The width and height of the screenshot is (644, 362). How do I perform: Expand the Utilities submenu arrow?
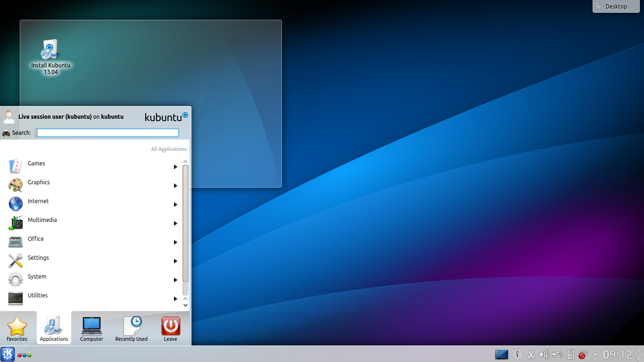175,299
